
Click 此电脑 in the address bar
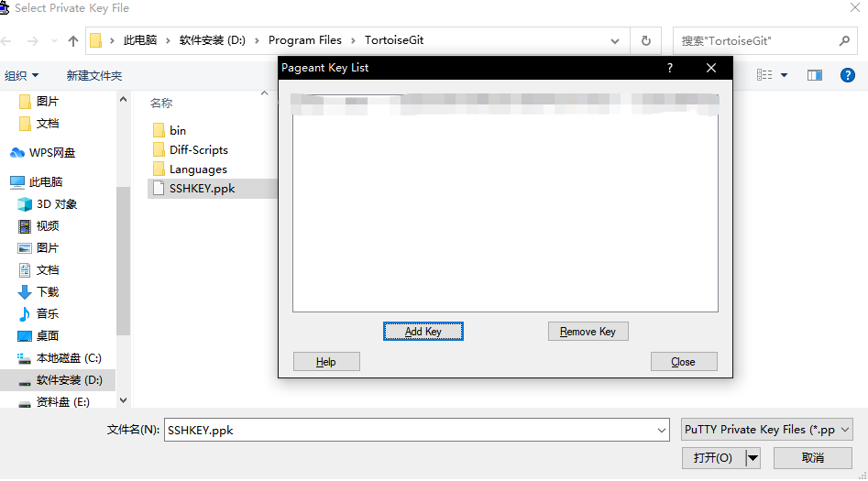click(x=140, y=40)
